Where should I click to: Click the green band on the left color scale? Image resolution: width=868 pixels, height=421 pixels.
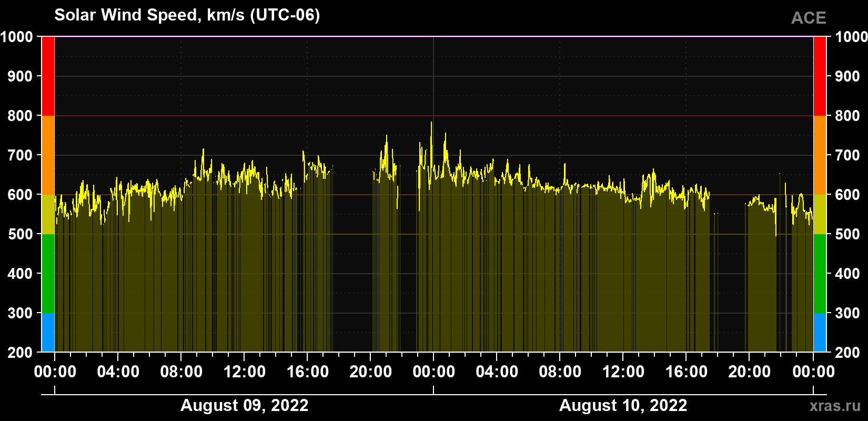48,274
